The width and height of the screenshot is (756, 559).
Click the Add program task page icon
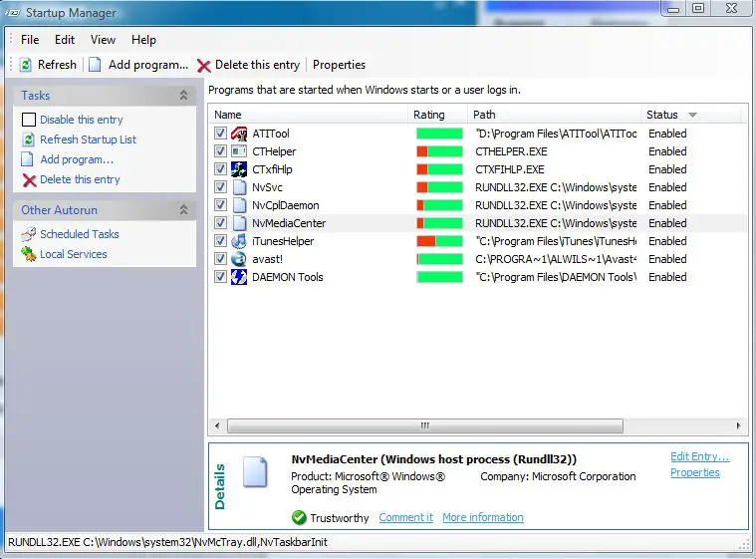[28, 159]
